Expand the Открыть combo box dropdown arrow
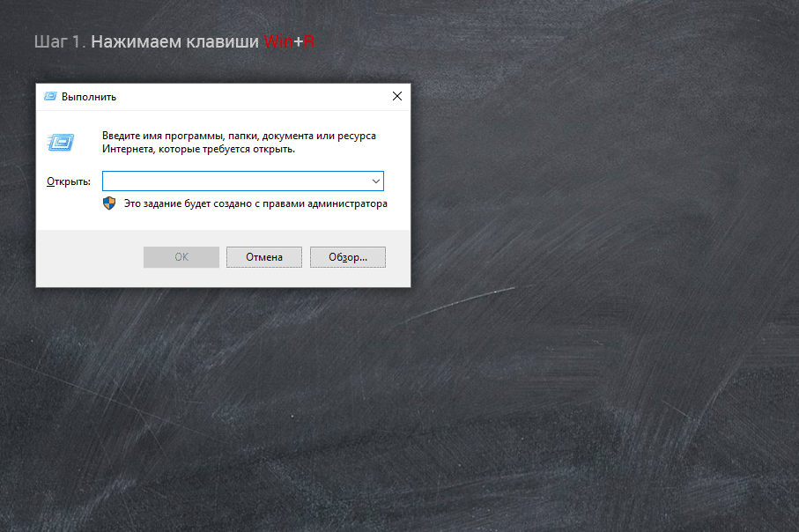 (x=376, y=181)
